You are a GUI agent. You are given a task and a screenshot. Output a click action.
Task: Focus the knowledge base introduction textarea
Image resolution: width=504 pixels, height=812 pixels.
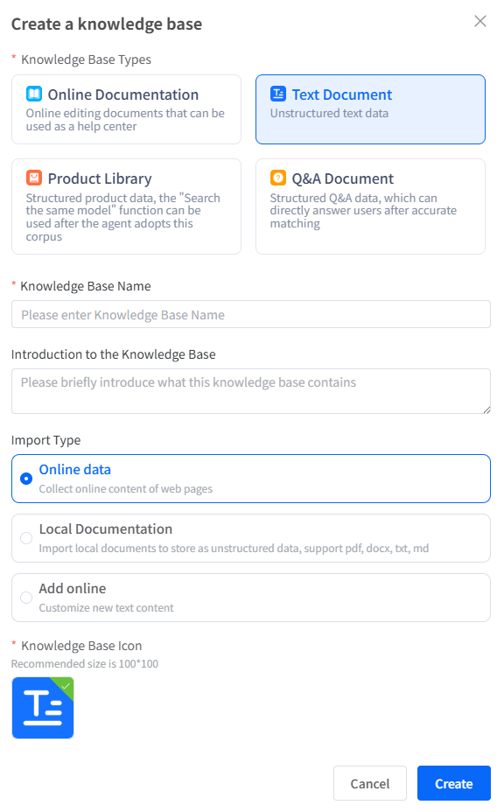[x=251, y=391]
